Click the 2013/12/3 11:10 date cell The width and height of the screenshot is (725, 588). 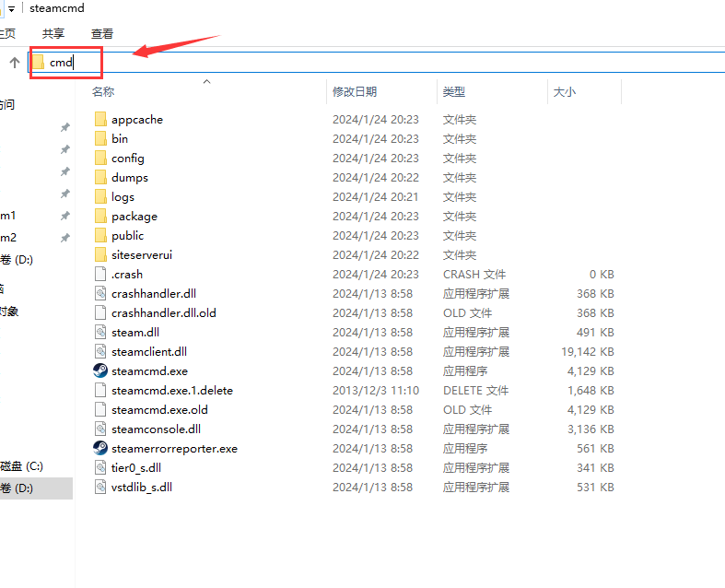(x=376, y=391)
